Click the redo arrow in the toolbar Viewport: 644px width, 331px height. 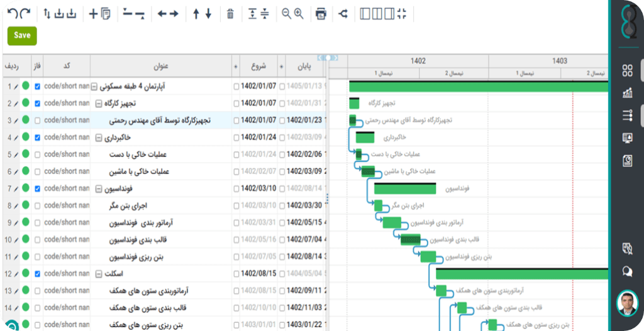click(x=25, y=13)
